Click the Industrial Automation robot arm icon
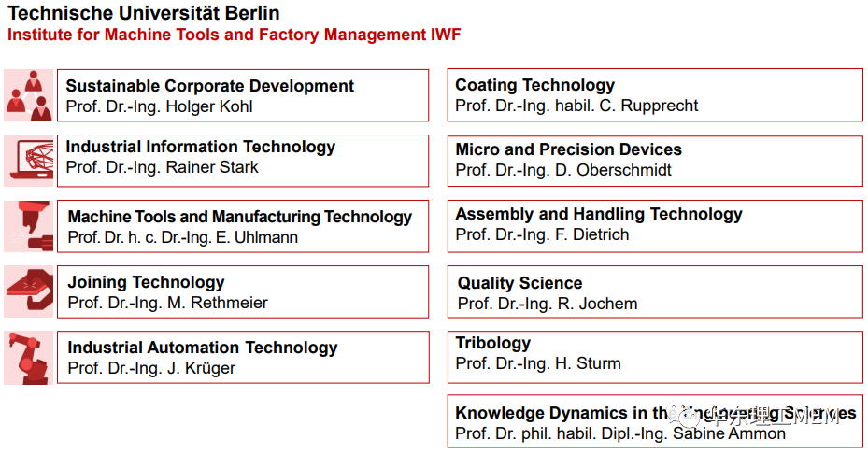The image size is (868, 454). click(29, 358)
